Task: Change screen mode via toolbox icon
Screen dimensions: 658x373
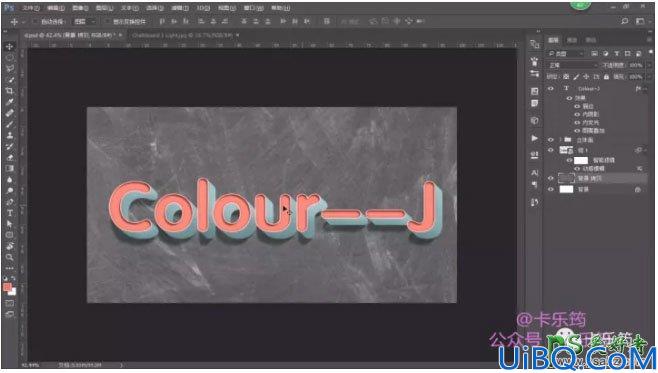Action: point(9,314)
